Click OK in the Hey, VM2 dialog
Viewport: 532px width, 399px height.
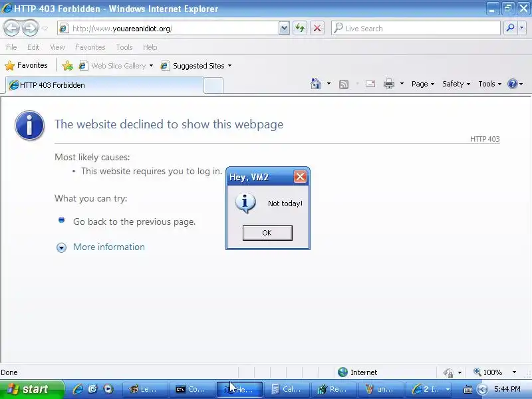267,233
